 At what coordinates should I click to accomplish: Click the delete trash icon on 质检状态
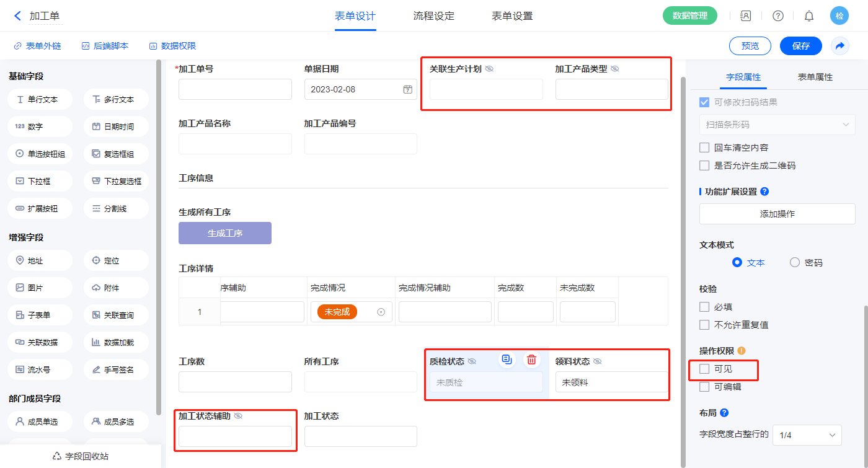[x=531, y=360]
